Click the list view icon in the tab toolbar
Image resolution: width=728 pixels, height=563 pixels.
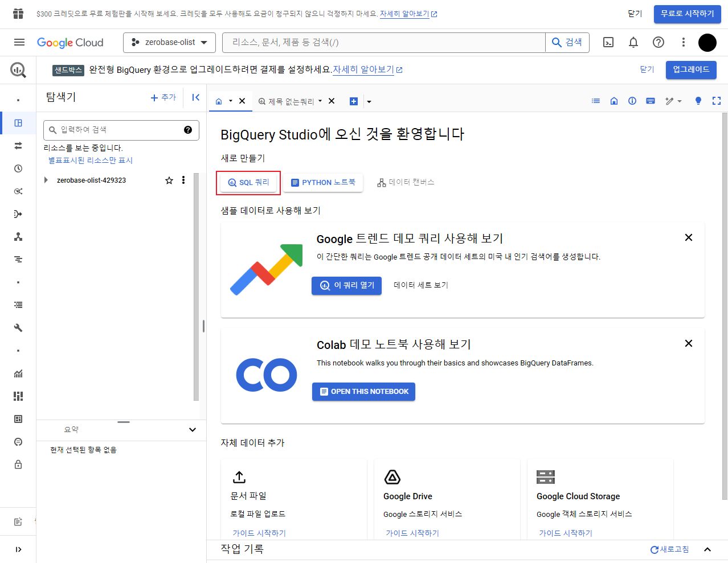click(596, 101)
